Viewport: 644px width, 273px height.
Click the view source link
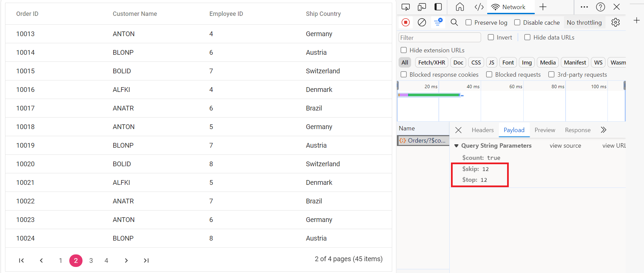pos(565,146)
